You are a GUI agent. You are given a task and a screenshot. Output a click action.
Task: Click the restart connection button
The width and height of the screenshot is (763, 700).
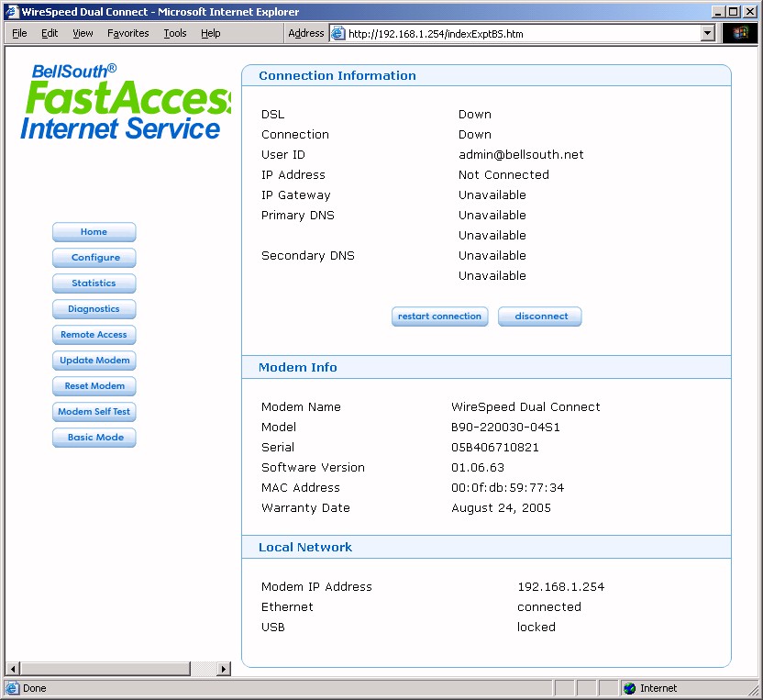pyautogui.click(x=439, y=317)
